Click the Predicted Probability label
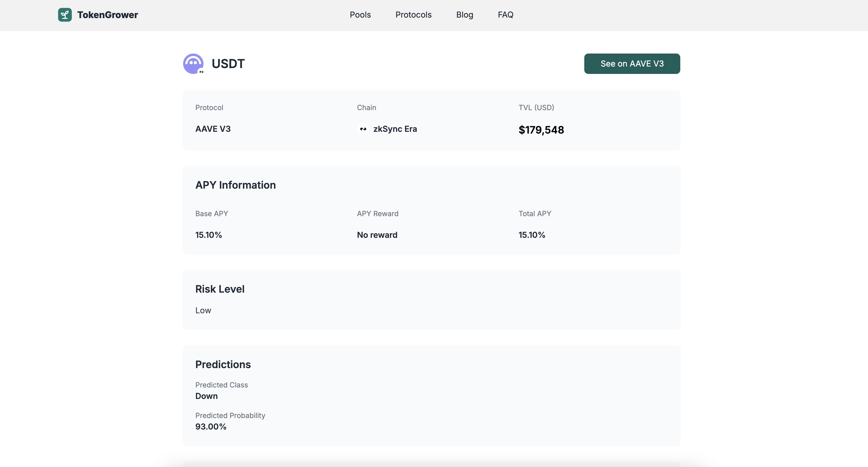 [230, 416]
